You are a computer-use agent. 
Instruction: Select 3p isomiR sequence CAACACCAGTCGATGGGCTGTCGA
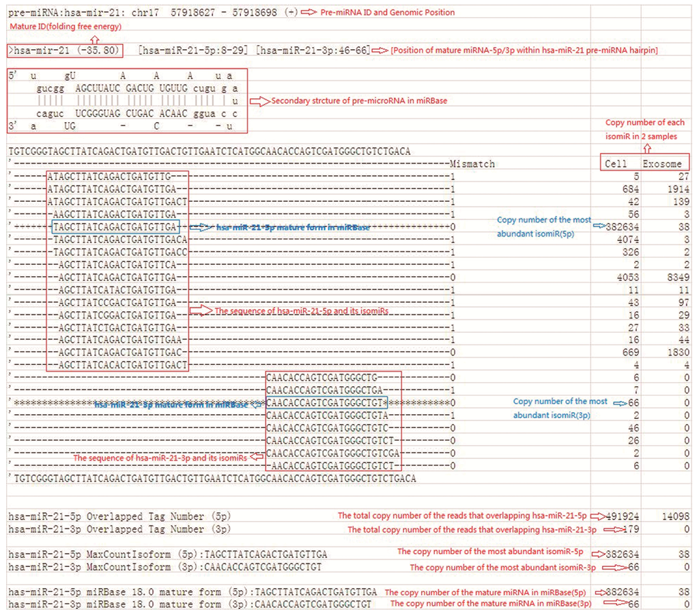(332, 453)
